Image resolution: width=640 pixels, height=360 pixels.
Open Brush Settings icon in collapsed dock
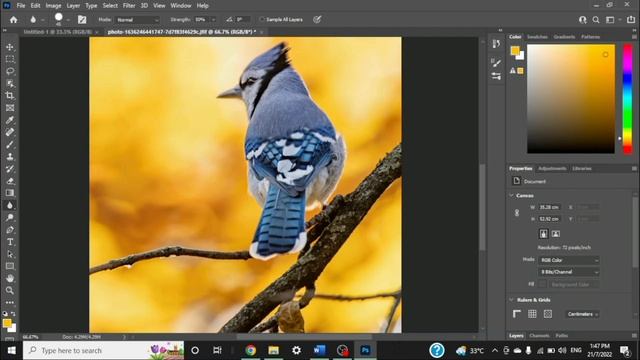(496, 63)
